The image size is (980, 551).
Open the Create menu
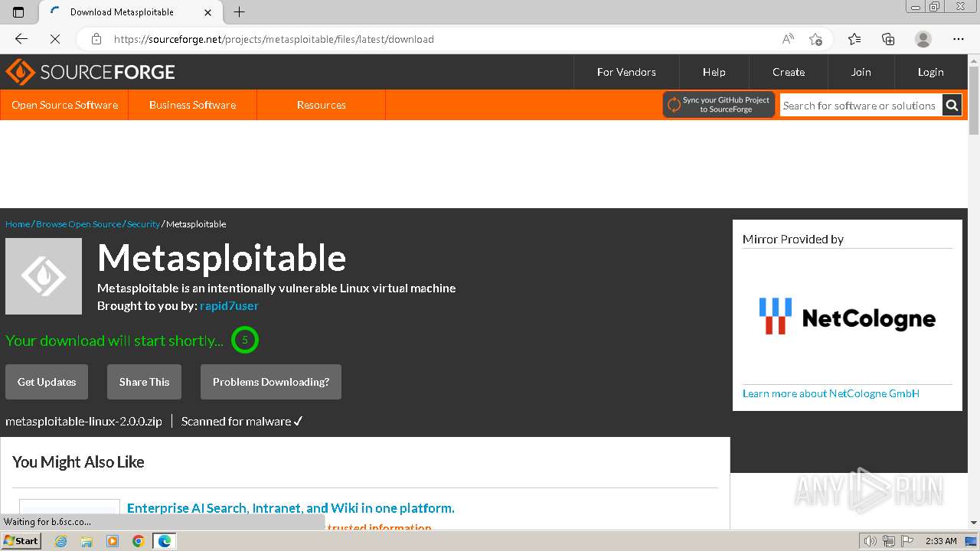tap(788, 72)
